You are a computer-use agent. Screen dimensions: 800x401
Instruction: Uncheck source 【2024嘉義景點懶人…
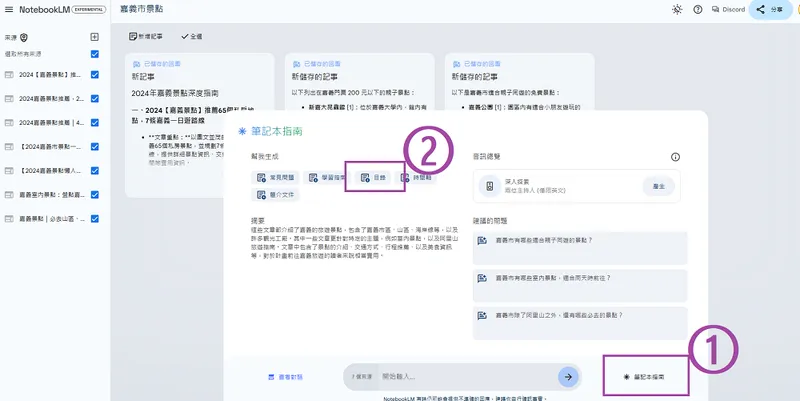click(x=94, y=170)
